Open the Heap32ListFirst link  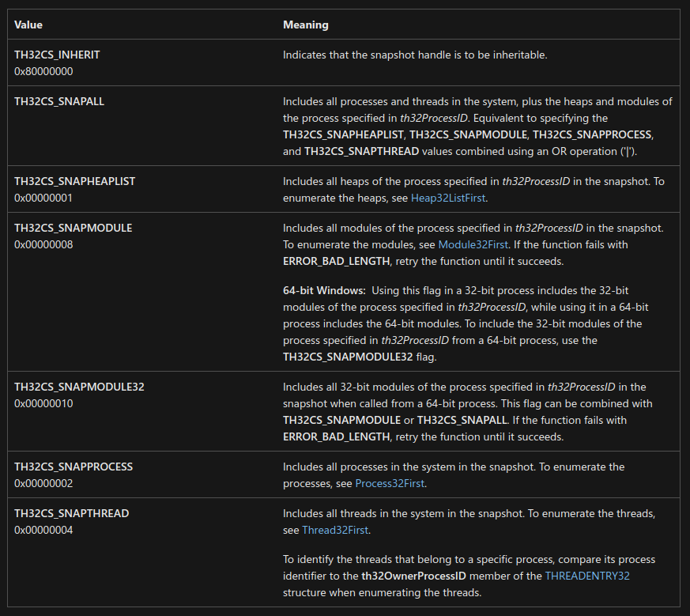pyautogui.click(x=449, y=197)
